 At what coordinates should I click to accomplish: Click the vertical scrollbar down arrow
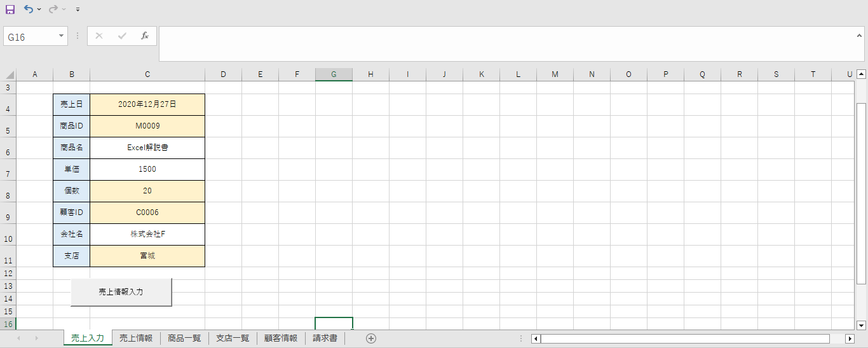pos(861,324)
